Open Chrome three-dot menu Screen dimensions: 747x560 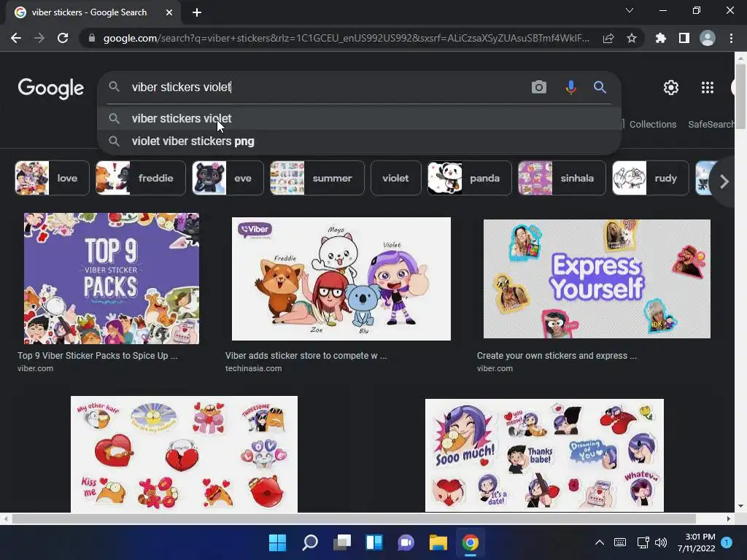tap(731, 38)
